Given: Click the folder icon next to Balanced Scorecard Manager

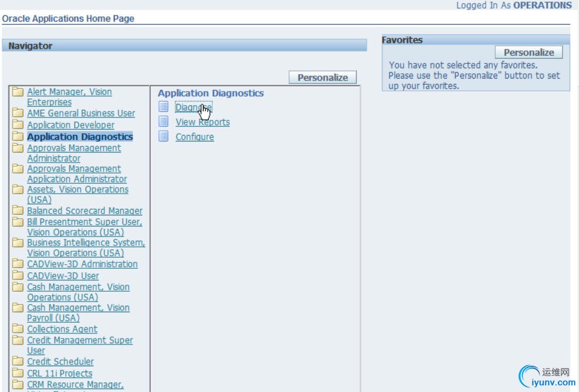Looking at the screenshot, I should (x=18, y=210).
